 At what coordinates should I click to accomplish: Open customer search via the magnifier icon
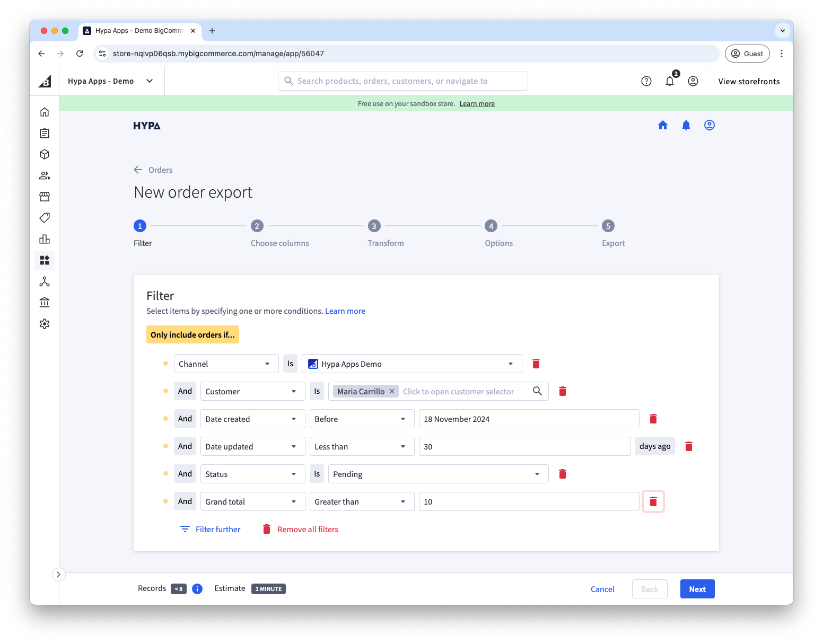(x=537, y=391)
